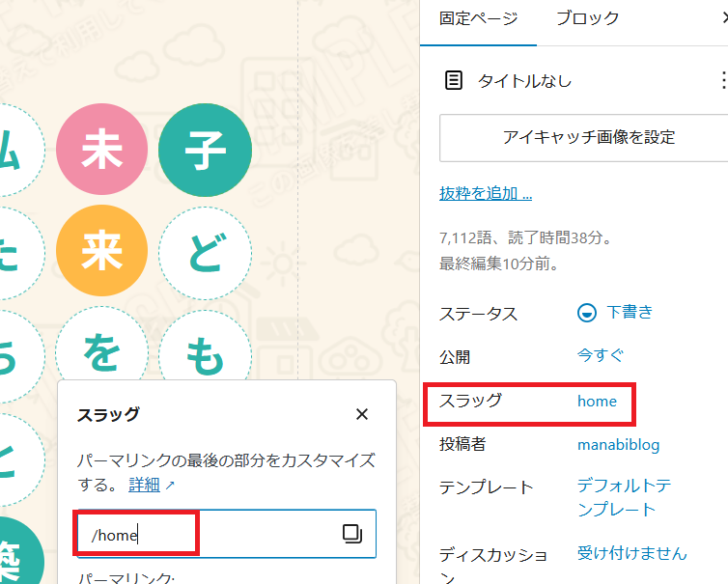Image resolution: width=728 pixels, height=584 pixels.
Task: Click the copy icon in slug field
Action: coord(352,534)
